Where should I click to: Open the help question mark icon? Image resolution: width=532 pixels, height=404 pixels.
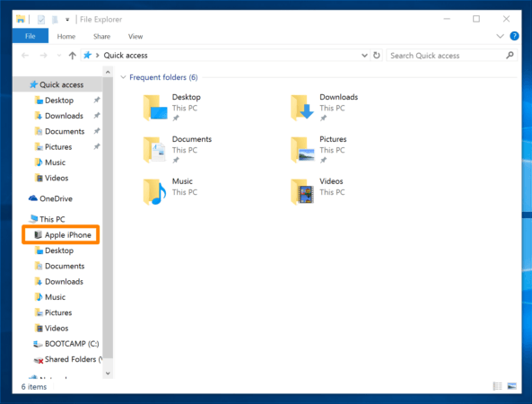[x=514, y=36]
